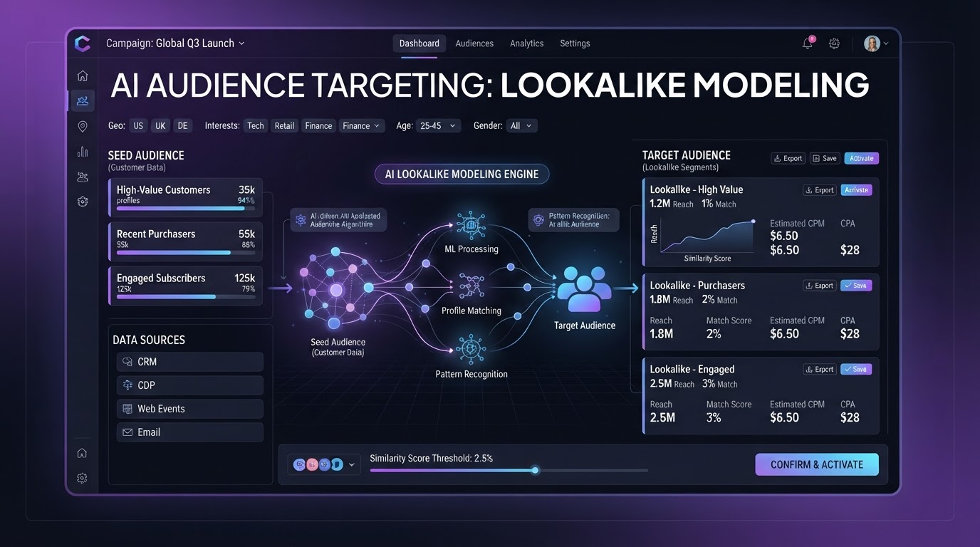
Task: Click Export in the Target Audience header
Action: pos(787,158)
